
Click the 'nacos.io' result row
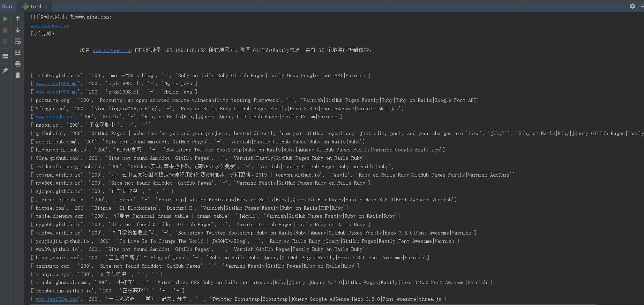pyautogui.click(x=91, y=125)
